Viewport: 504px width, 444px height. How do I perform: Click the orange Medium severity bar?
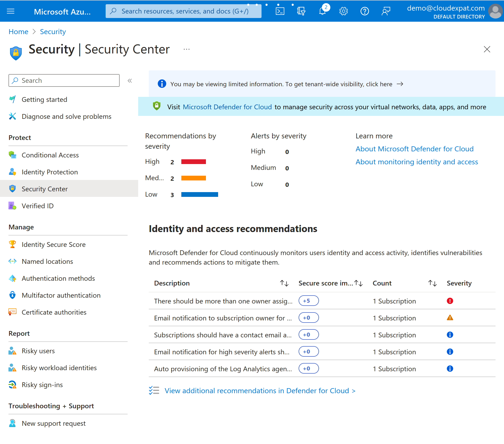[x=193, y=178]
